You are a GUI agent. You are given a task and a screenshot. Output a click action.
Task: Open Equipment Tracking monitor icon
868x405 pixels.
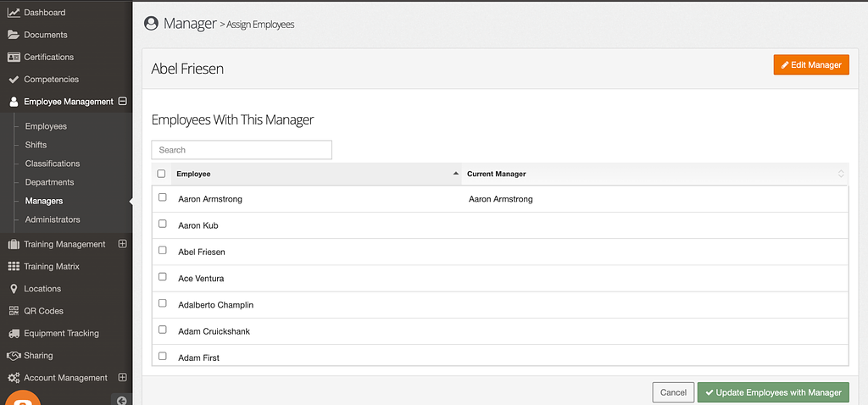click(x=14, y=333)
